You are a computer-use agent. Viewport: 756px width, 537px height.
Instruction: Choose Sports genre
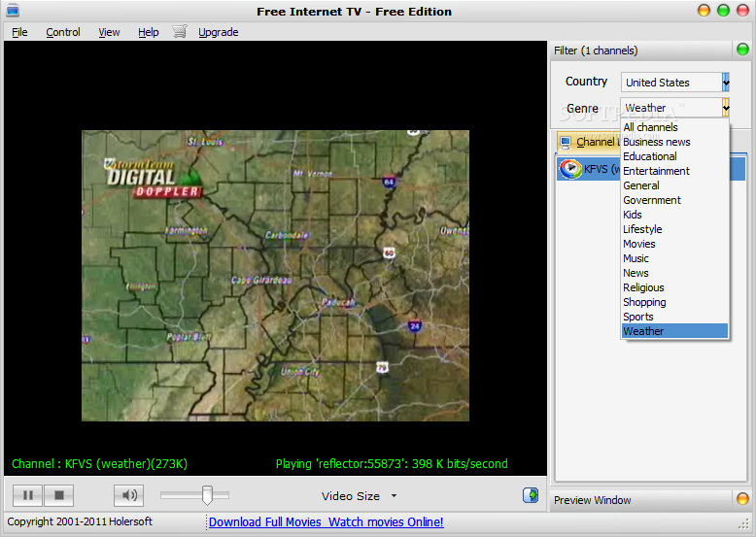tap(675, 317)
